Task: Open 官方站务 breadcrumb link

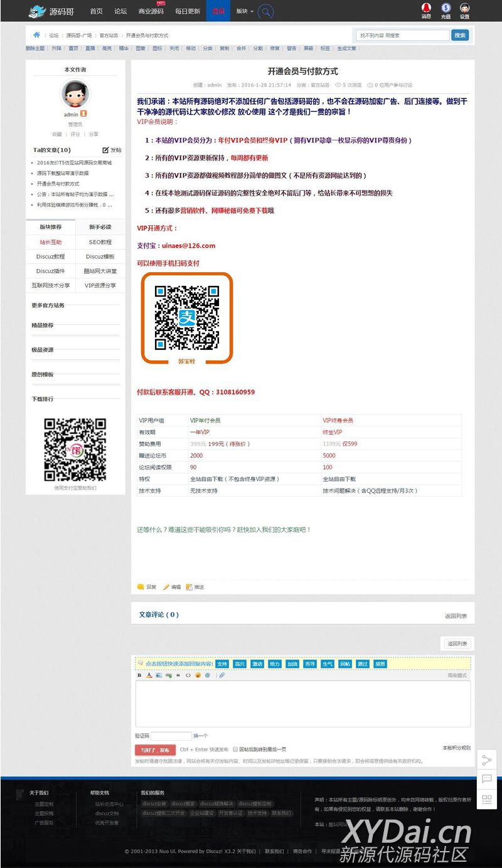Action: [x=109, y=36]
